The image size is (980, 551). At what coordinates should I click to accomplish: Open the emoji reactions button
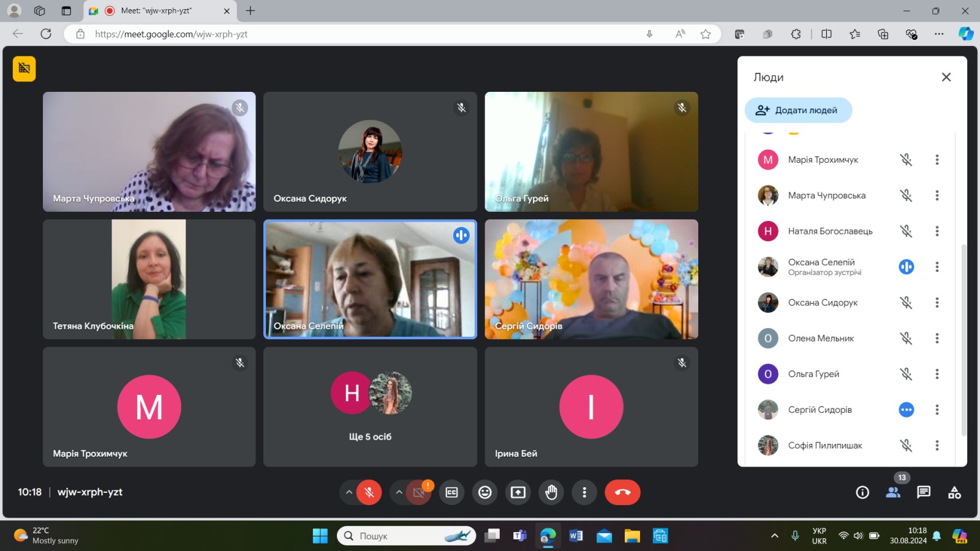485,492
